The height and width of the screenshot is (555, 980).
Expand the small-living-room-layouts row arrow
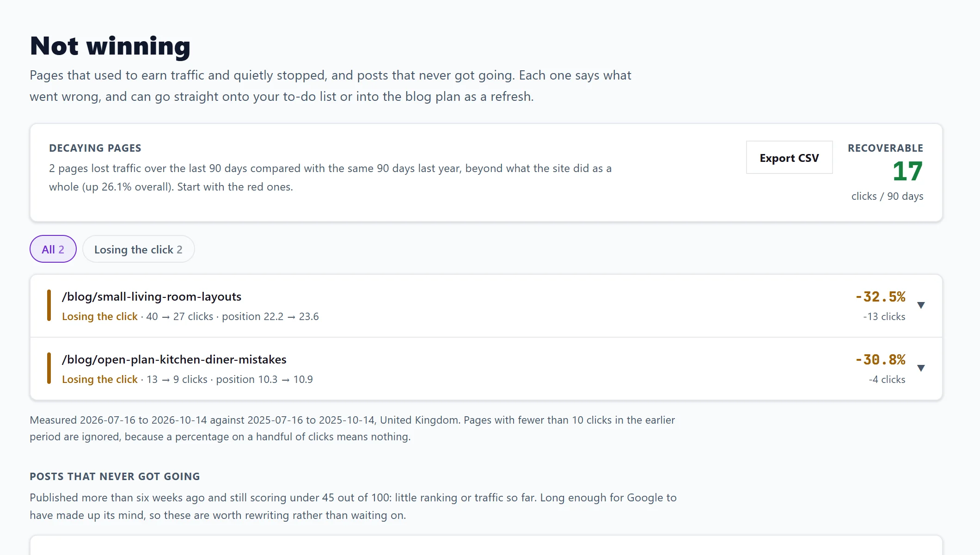pyautogui.click(x=921, y=305)
